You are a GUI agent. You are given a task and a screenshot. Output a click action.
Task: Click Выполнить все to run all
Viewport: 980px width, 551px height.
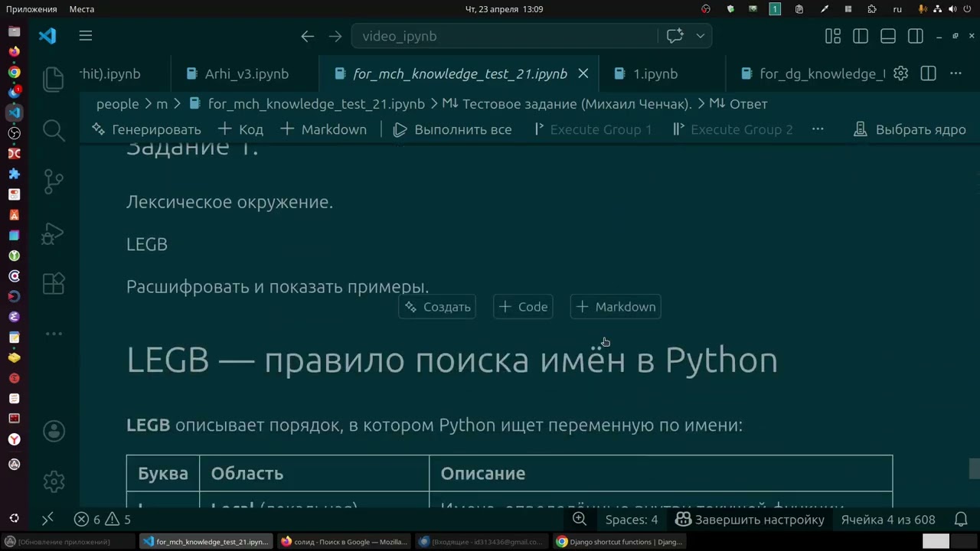[452, 129]
